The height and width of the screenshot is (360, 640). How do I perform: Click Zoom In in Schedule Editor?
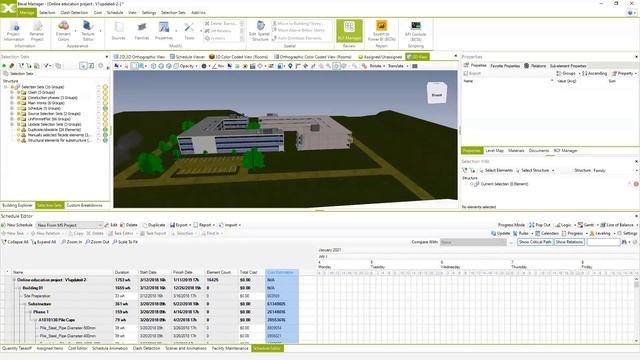71,242
